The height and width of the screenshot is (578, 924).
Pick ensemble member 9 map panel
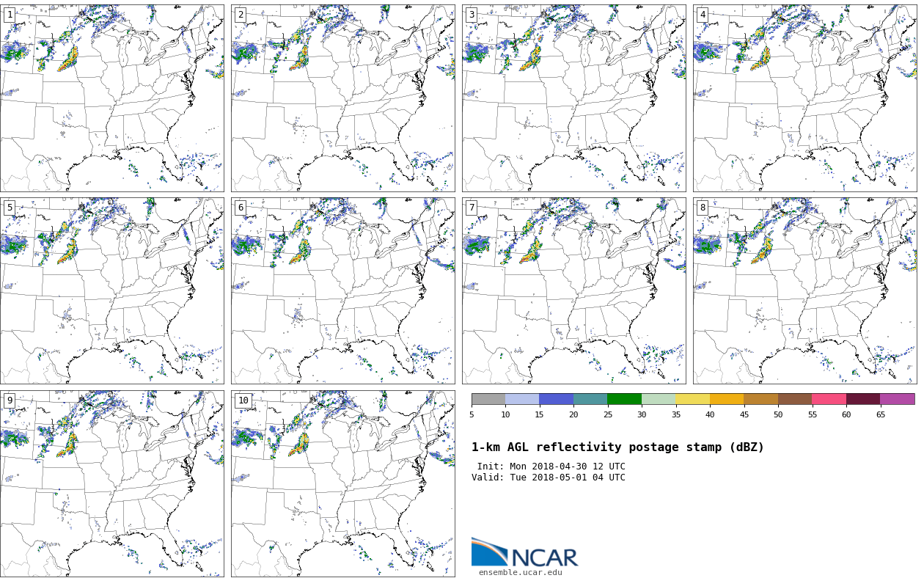[112, 483]
